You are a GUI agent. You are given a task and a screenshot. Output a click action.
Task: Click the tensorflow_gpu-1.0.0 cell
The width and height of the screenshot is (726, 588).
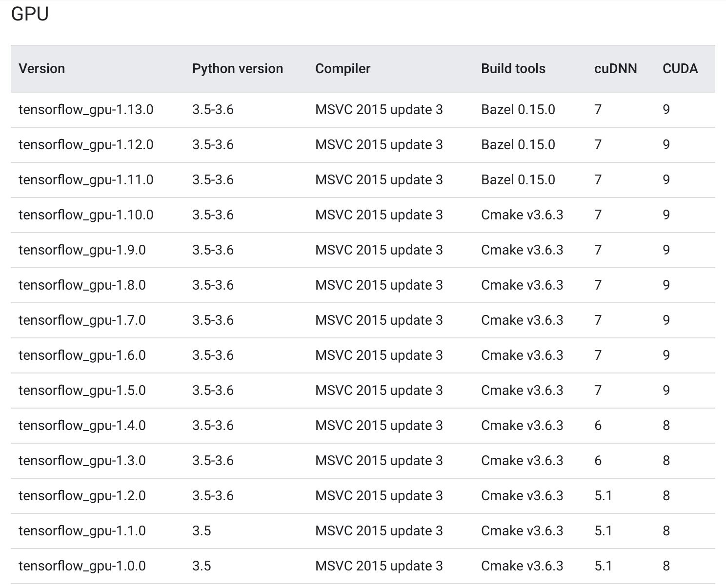click(82, 566)
